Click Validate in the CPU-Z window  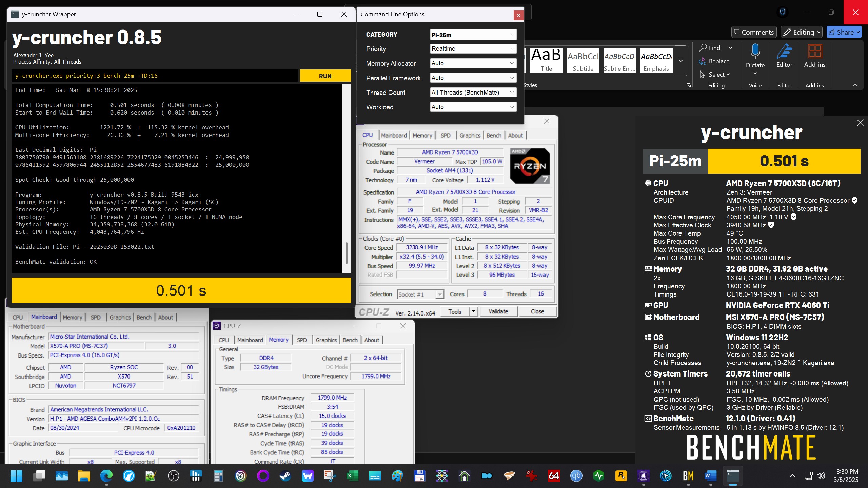[x=498, y=311]
